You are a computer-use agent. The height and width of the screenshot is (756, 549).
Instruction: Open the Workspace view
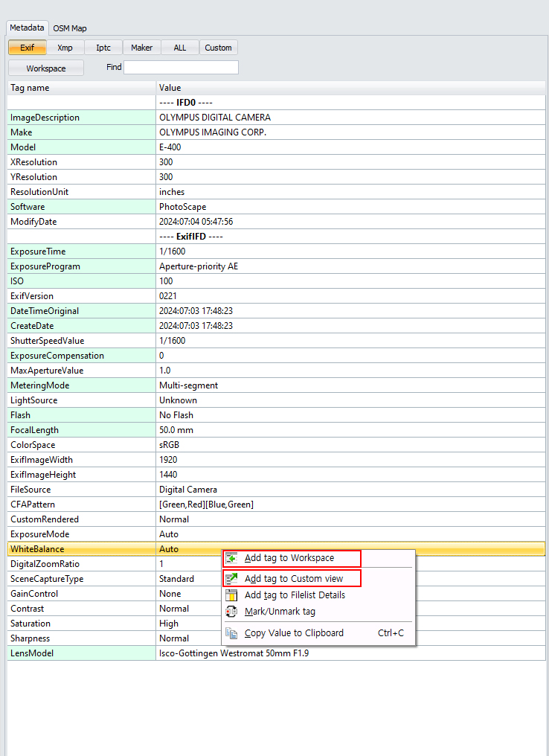[x=46, y=68]
